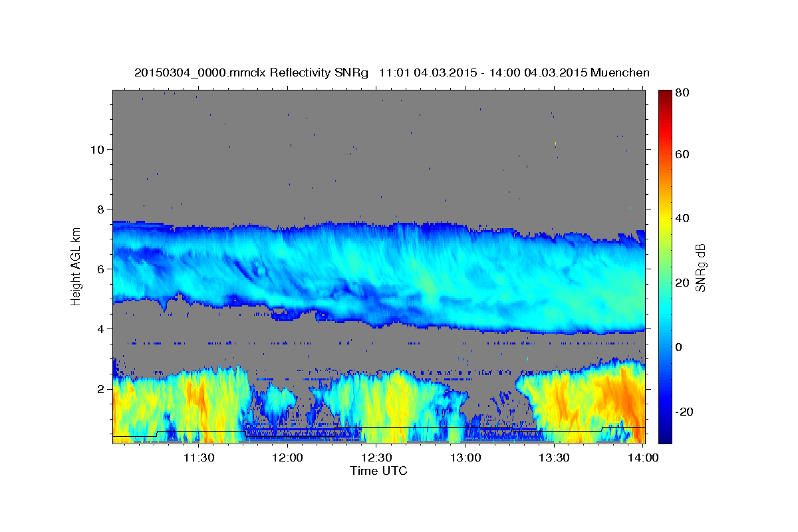Click the 12:00 time tick label
798x532 pixels.
point(287,458)
